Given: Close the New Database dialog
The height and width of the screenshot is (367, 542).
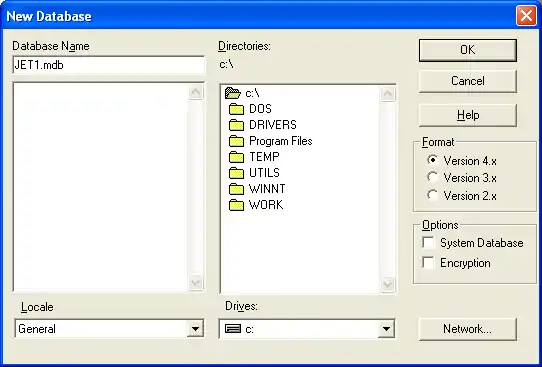Looking at the screenshot, I should click(526, 16).
